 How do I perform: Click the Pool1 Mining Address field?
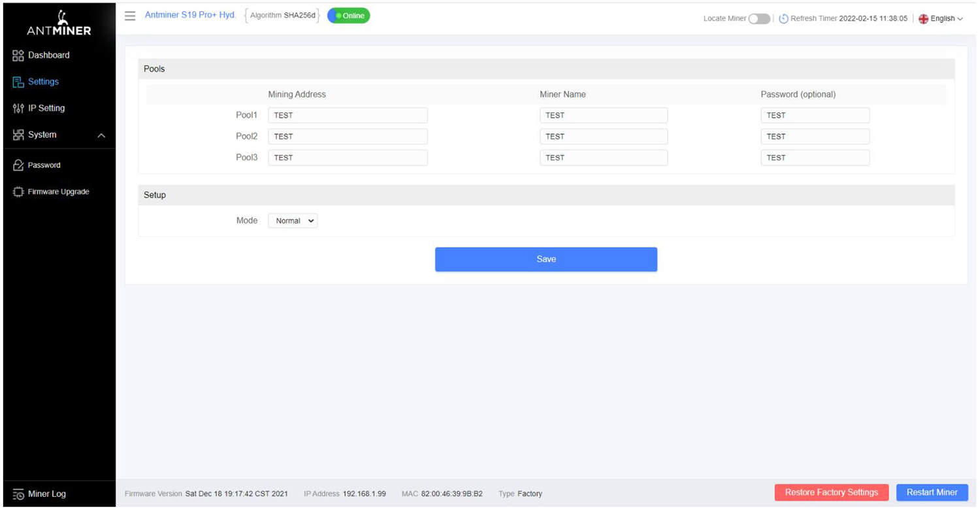pos(348,115)
